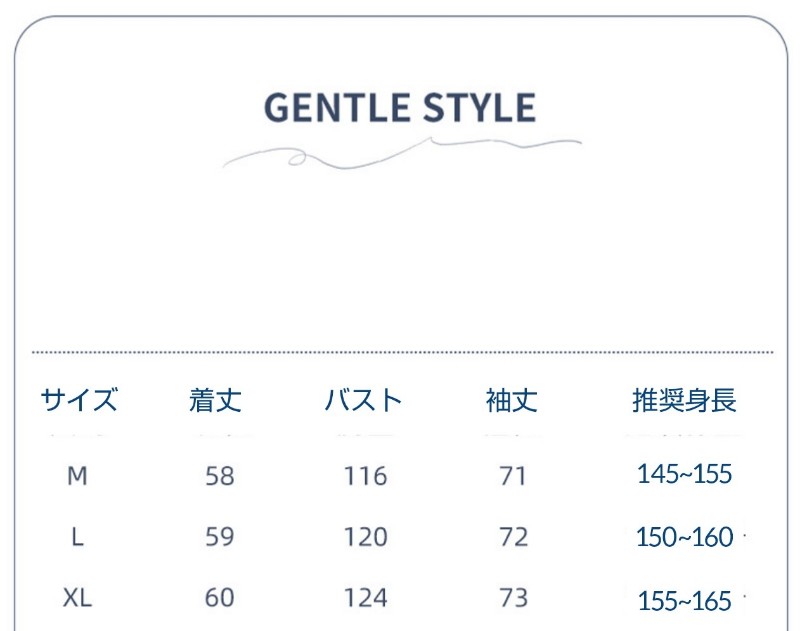Click the 120 bust value
800x631 pixels.
click(x=366, y=537)
